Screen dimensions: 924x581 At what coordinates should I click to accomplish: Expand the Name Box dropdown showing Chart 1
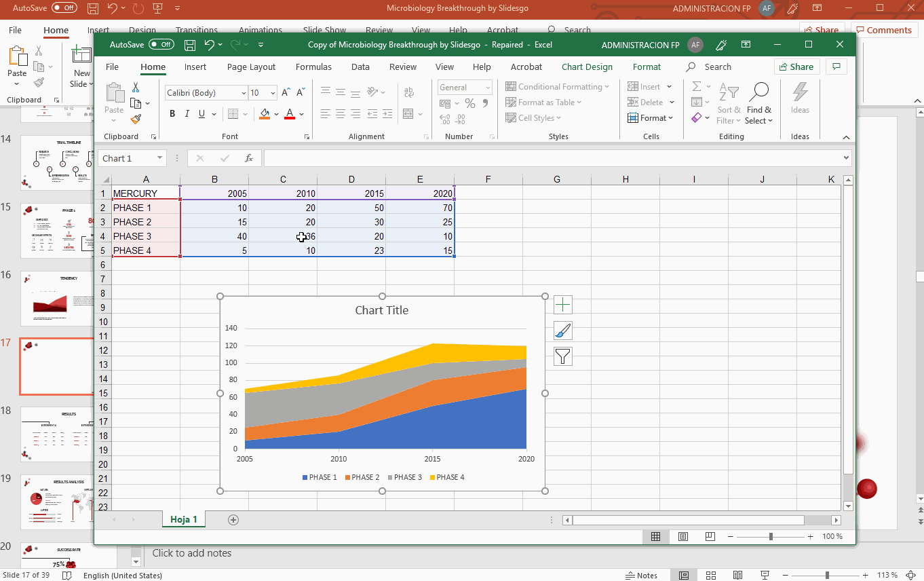click(159, 158)
